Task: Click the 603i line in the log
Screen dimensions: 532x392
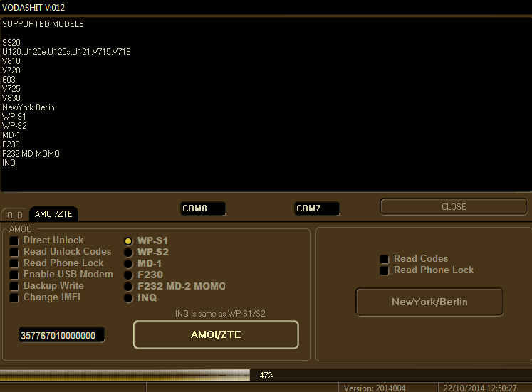Action: pyautogui.click(x=9, y=80)
